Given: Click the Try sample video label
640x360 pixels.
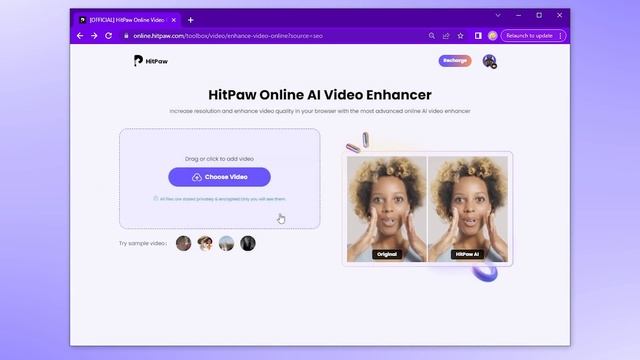Looking at the screenshot, I should coord(143,243).
